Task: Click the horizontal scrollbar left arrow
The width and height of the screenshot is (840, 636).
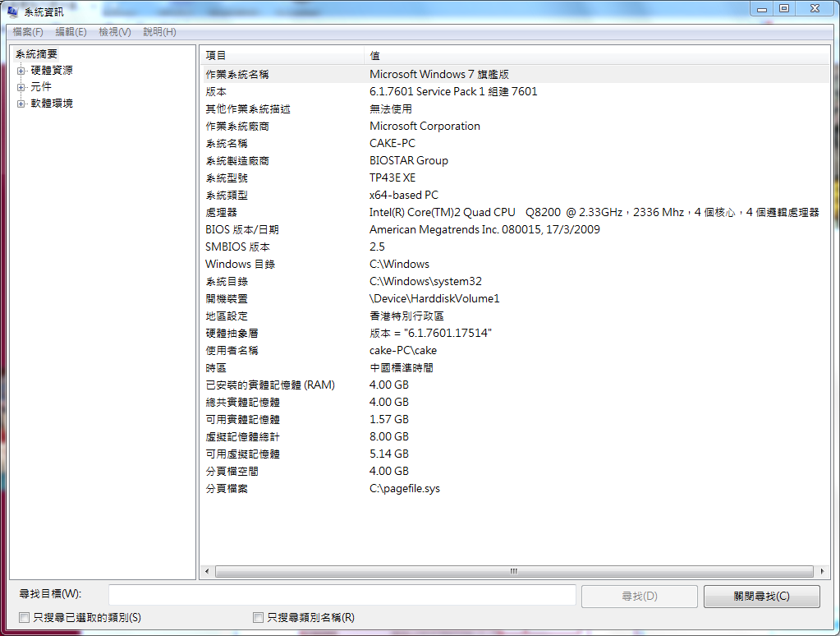Action: pos(207,572)
